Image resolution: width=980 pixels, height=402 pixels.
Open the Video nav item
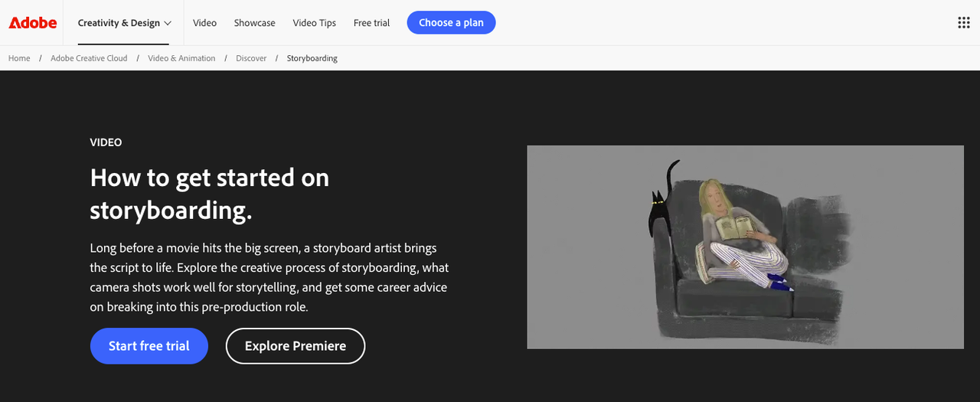click(x=204, y=23)
